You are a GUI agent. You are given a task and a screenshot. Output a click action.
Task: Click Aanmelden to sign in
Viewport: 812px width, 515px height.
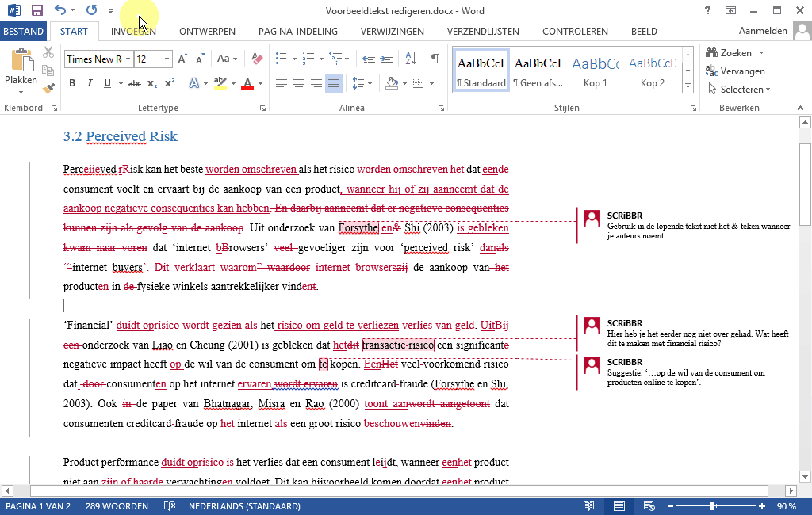tap(763, 31)
